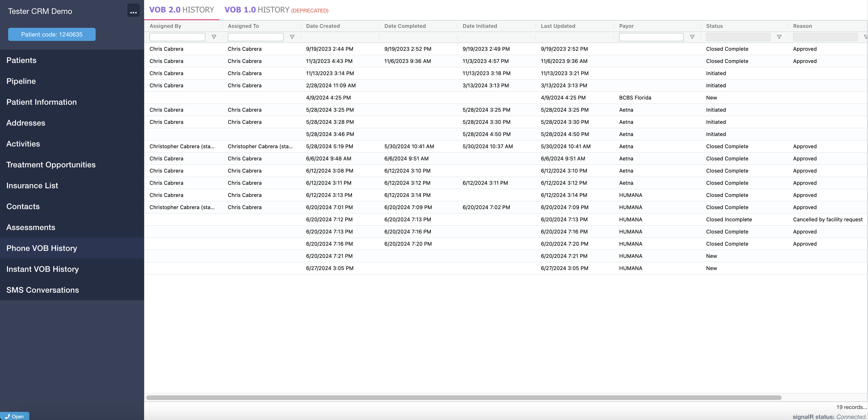Click the Payor column filter funnel icon
The image size is (868, 420).
(x=692, y=37)
